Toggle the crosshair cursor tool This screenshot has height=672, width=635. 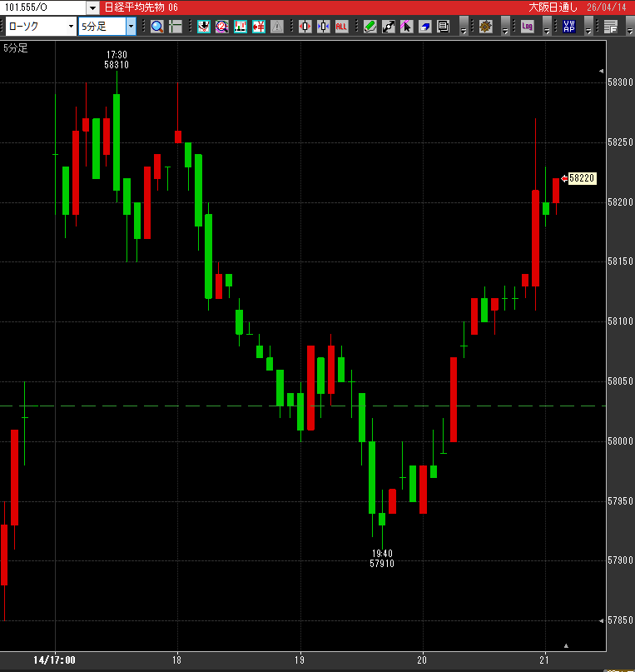[176, 27]
